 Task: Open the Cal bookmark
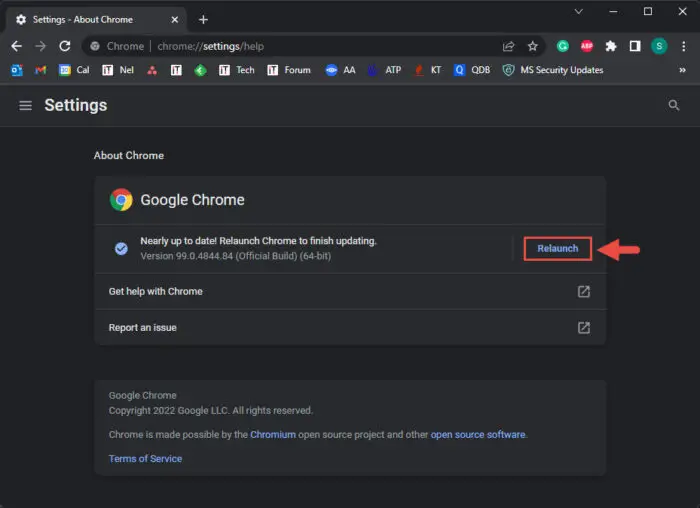(x=74, y=70)
